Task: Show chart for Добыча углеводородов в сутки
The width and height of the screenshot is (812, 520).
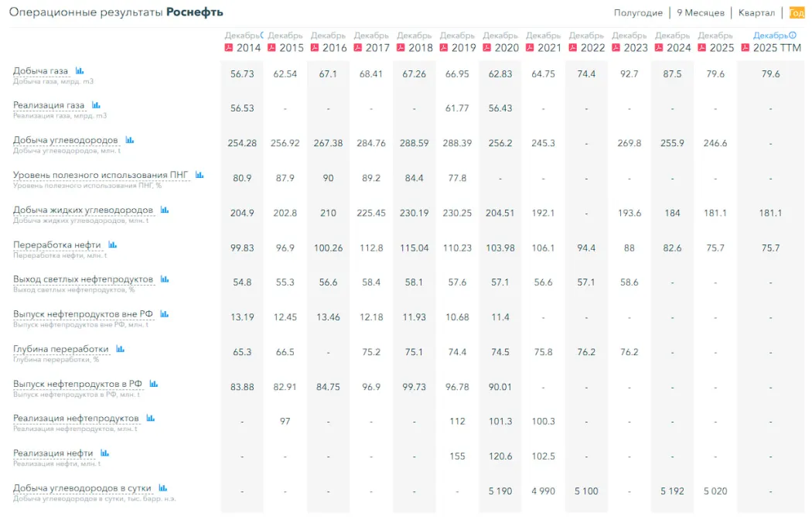Action: coord(163,487)
